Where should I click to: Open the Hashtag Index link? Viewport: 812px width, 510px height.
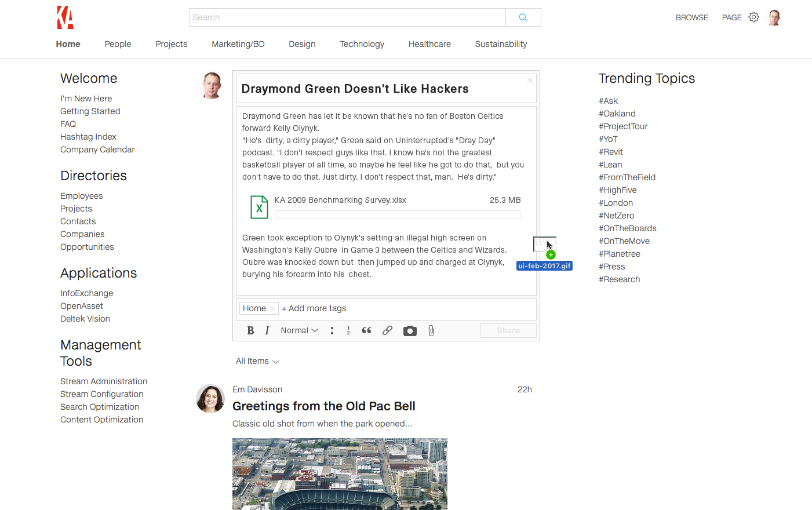coord(88,137)
